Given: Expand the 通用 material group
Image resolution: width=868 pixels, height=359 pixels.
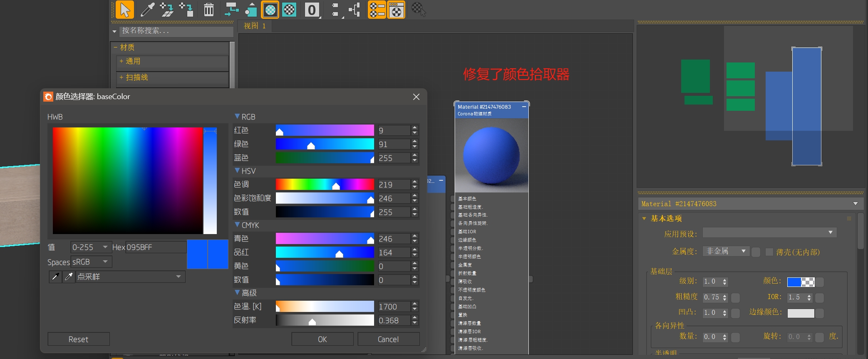Looking at the screenshot, I should tap(122, 61).
